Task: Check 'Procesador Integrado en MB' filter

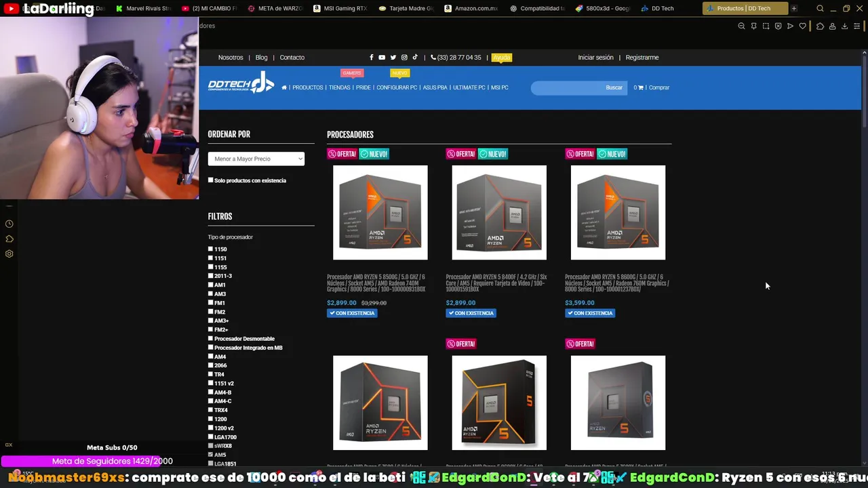Action: tap(210, 348)
